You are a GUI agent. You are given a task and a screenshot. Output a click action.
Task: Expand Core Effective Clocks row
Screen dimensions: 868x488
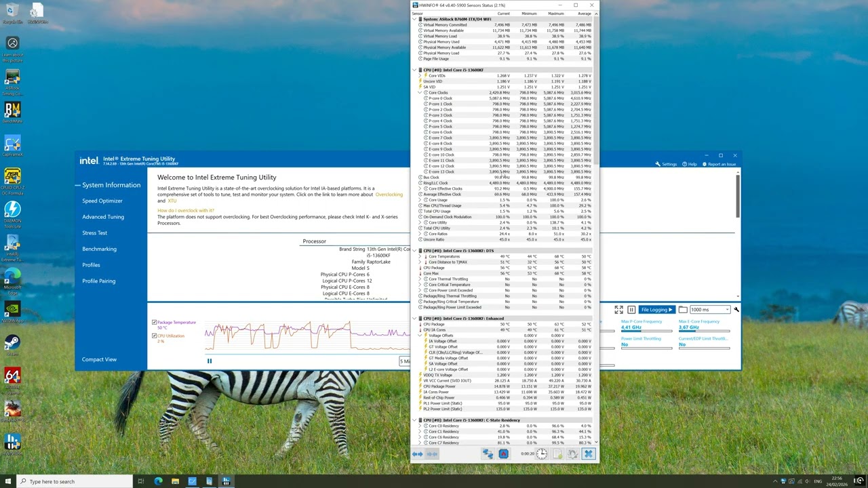(420, 188)
